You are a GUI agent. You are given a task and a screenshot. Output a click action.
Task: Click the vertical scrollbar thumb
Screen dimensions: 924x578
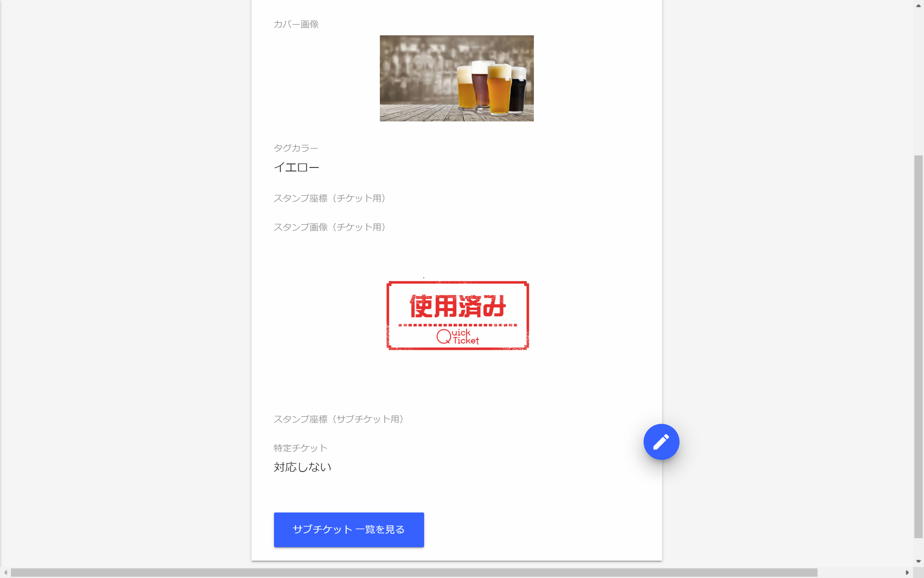[x=918, y=346]
